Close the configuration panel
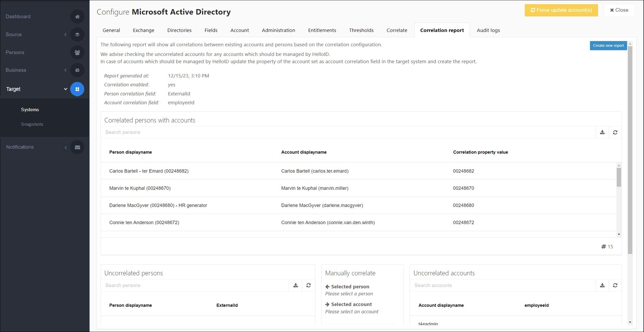 pos(619,10)
